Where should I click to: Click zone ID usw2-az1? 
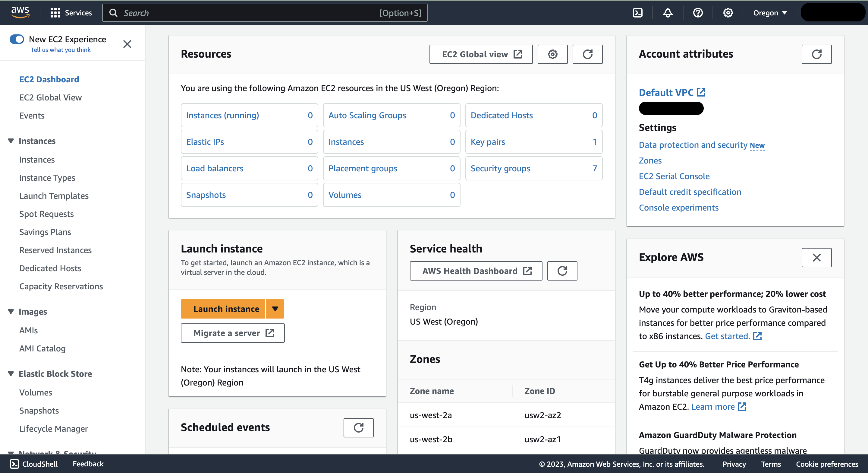[542, 439]
